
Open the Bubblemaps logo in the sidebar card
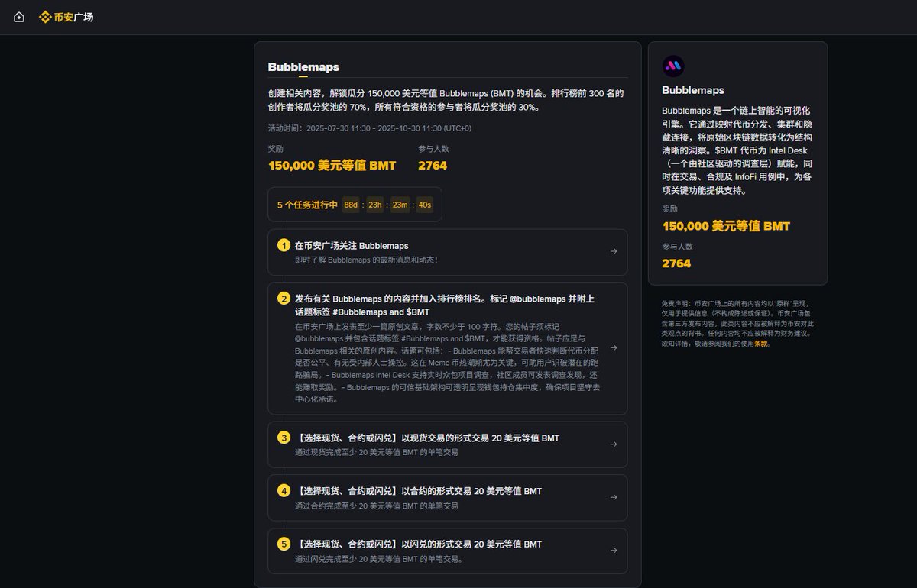673,66
